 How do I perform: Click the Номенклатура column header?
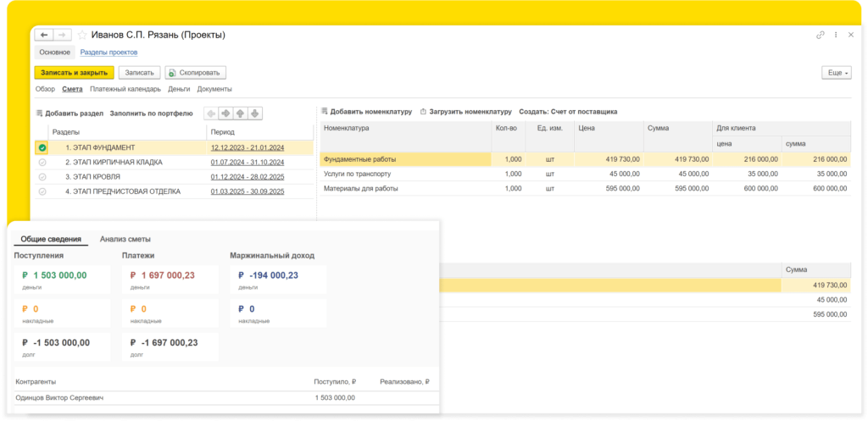tap(406, 136)
